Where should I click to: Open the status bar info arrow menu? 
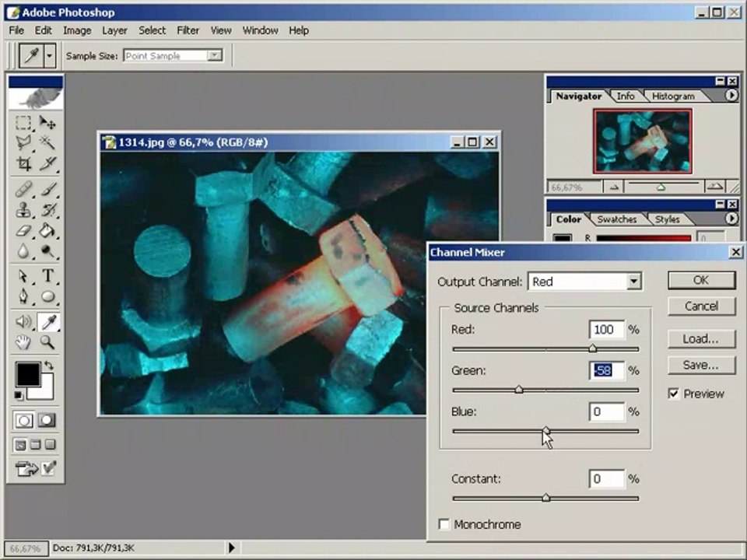click(232, 548)
